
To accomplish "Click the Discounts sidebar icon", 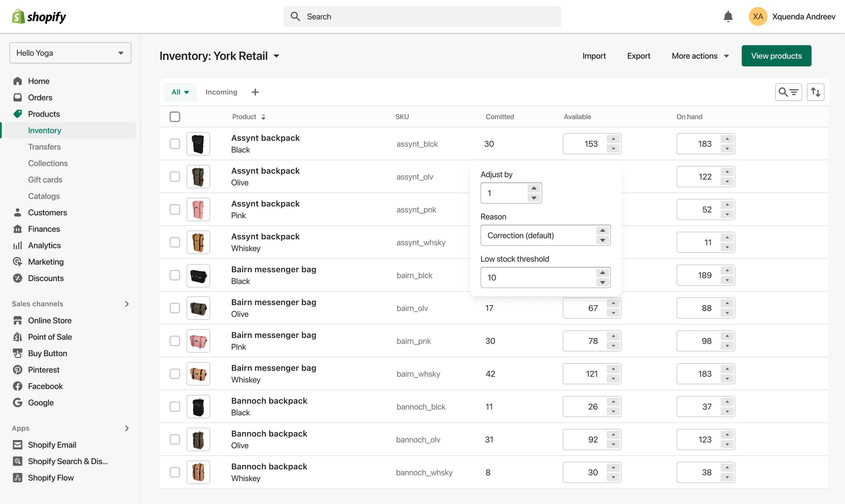I will pyautogui.click(x=18, y=278).
